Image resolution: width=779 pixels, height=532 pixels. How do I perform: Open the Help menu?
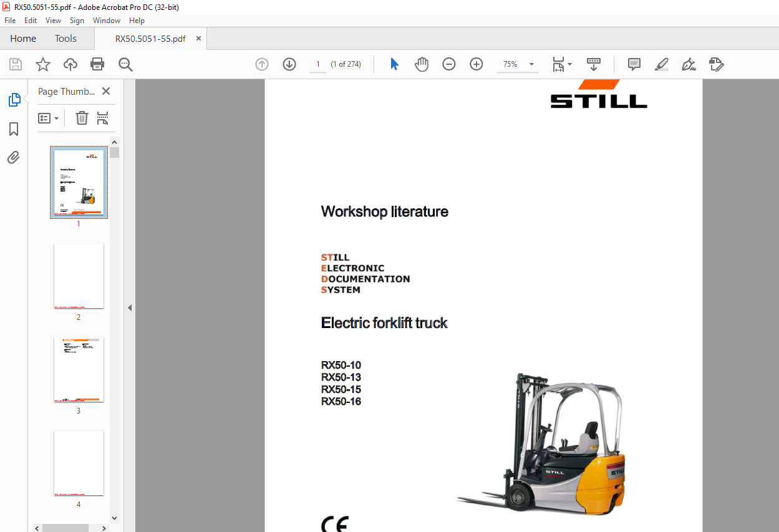tap(137, 21)
